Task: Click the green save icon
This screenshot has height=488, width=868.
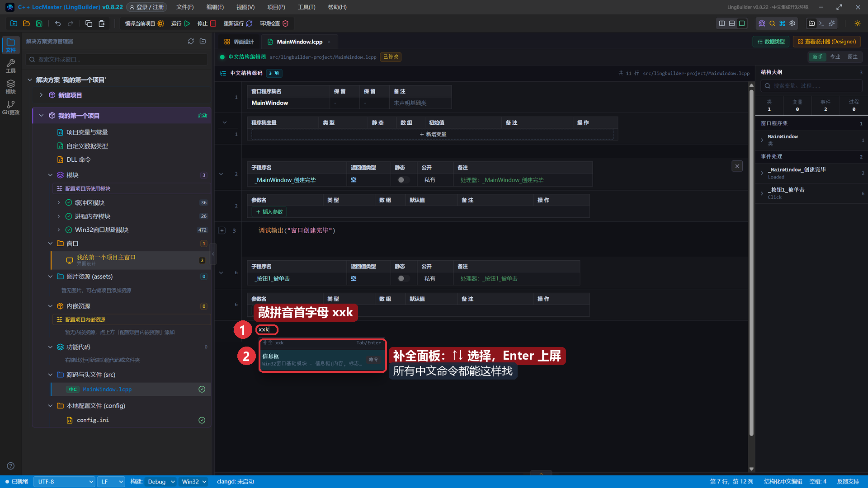Action: [x=39, y=23]
